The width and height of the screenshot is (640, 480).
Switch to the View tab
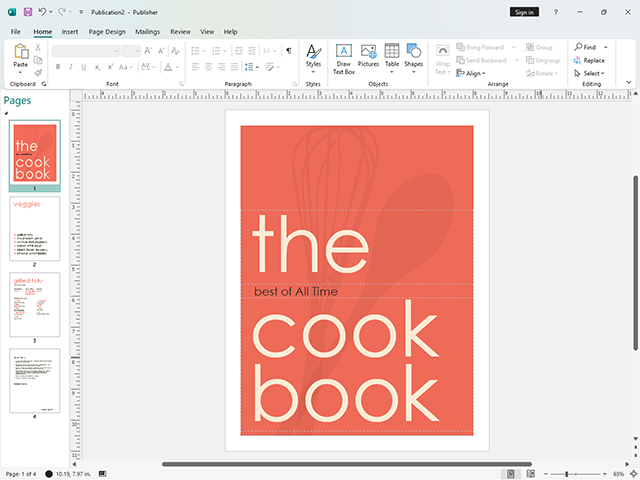[x=207, y=32]
